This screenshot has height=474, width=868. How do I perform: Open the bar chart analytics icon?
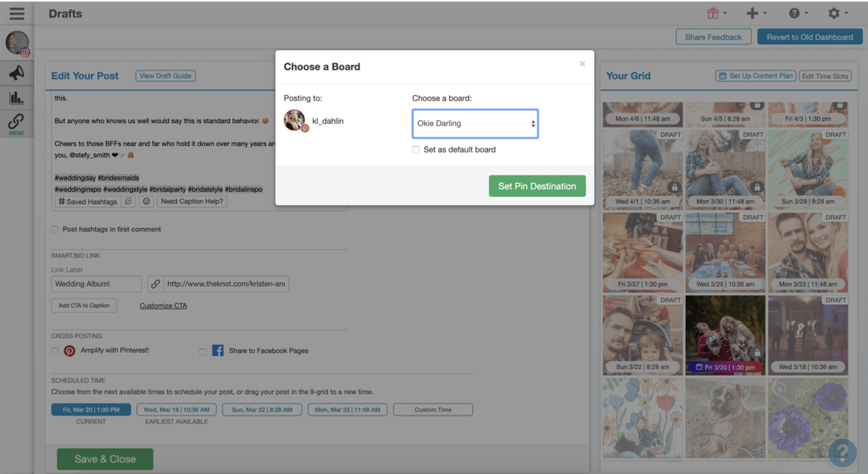click(17, 98)
